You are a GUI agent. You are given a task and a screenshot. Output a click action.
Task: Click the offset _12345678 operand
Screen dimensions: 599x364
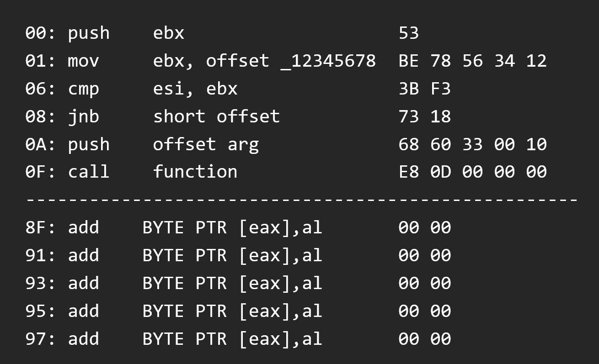coord(291,61)
